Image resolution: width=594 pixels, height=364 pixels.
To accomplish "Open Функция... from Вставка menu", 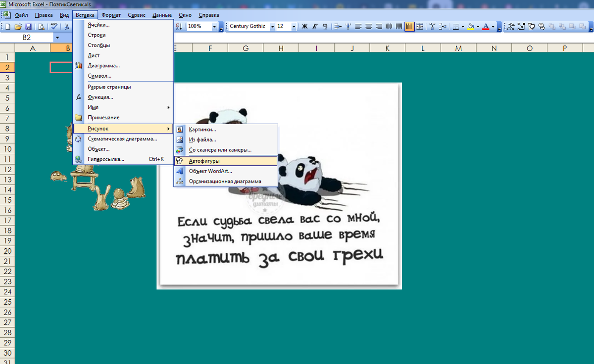I will [x=123, y=97].
